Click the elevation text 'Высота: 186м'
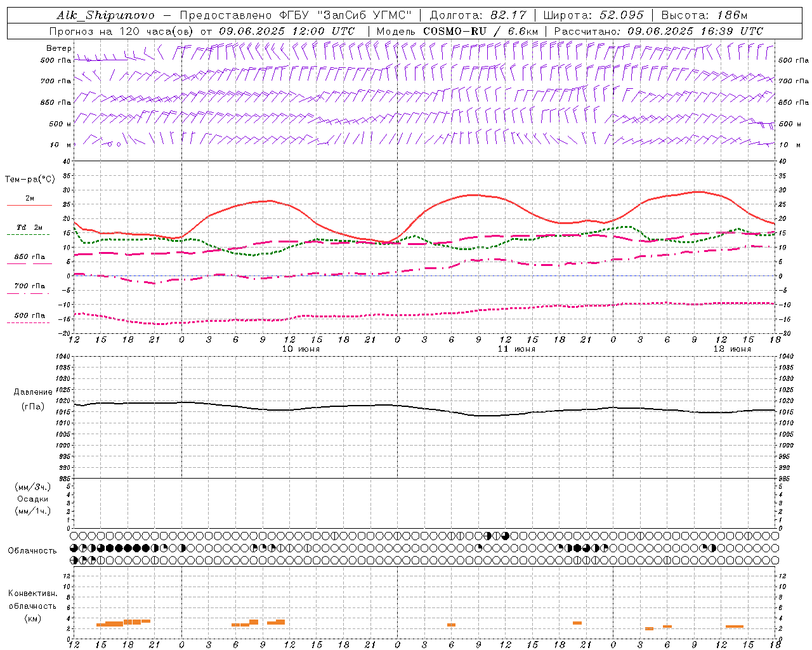The width and height of the screenshot is (812, 650). click(704, 15)
